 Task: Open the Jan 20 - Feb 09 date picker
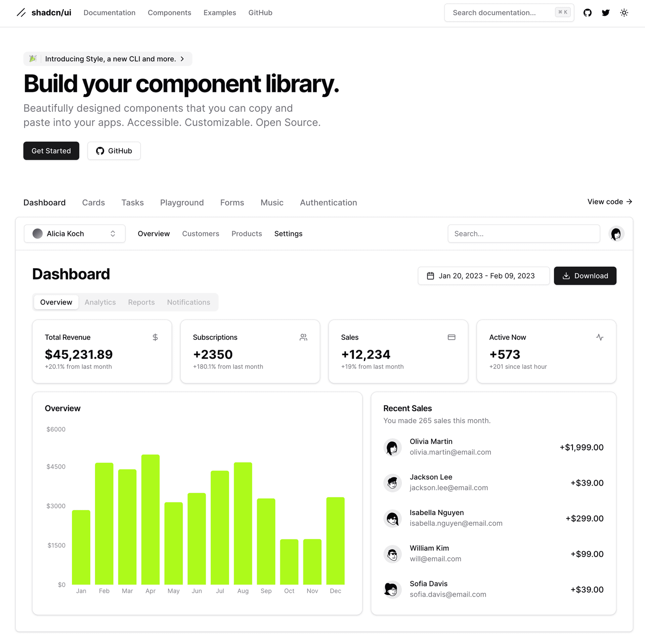(x=483, y=276)
